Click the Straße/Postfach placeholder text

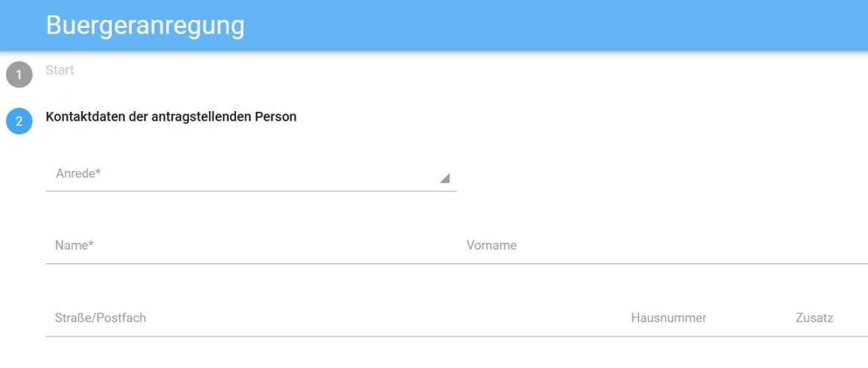(100, 318)
